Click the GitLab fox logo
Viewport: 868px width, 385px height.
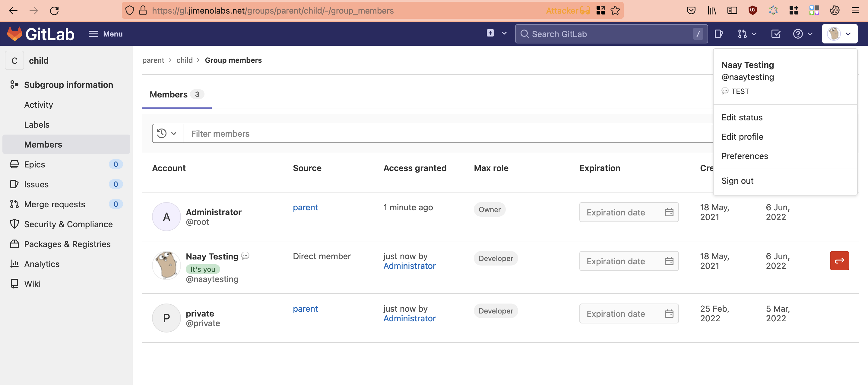[x=14, y=34]
